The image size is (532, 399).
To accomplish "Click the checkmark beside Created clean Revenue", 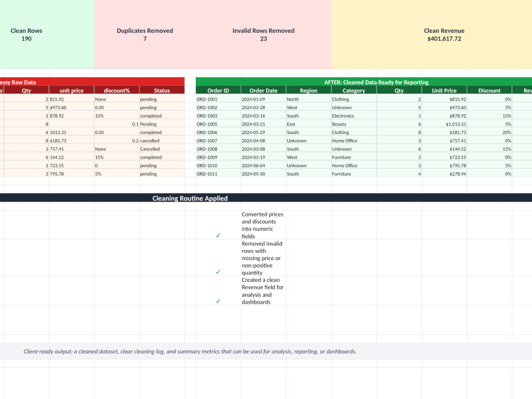I will pyautogui.click(x=218, y=301).
